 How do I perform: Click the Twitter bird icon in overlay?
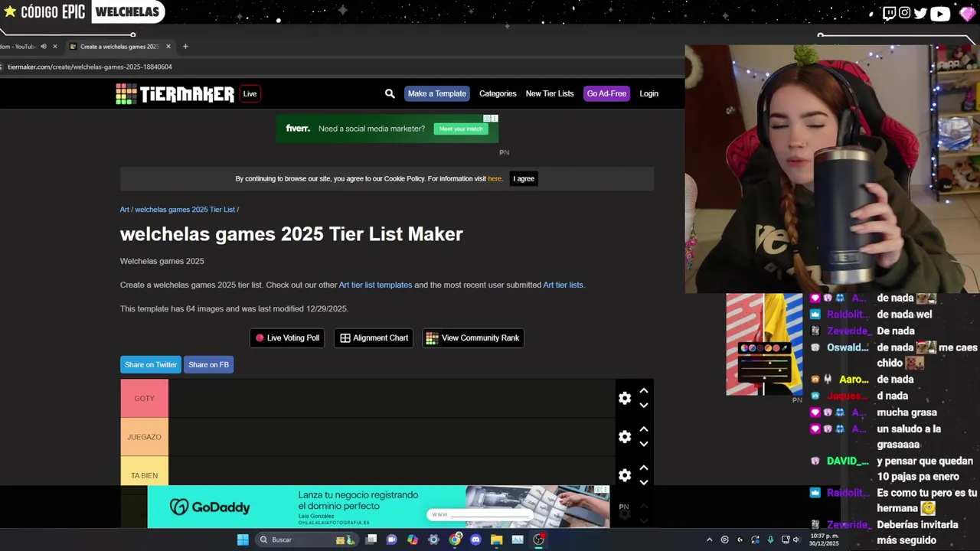920,12
